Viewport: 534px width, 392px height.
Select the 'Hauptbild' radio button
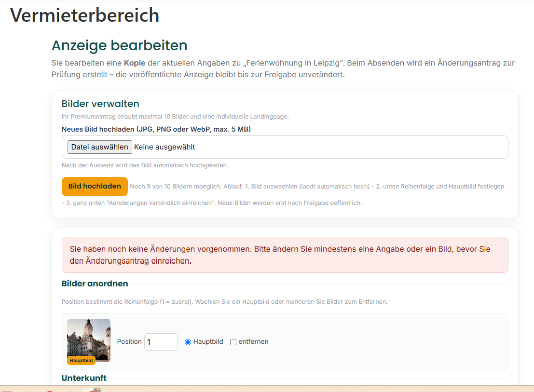click(x=188, y=342)
